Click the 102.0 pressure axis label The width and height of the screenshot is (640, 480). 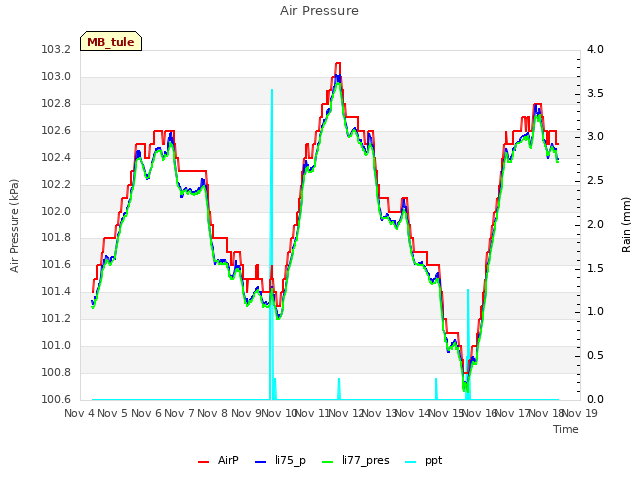pos(56,211)
